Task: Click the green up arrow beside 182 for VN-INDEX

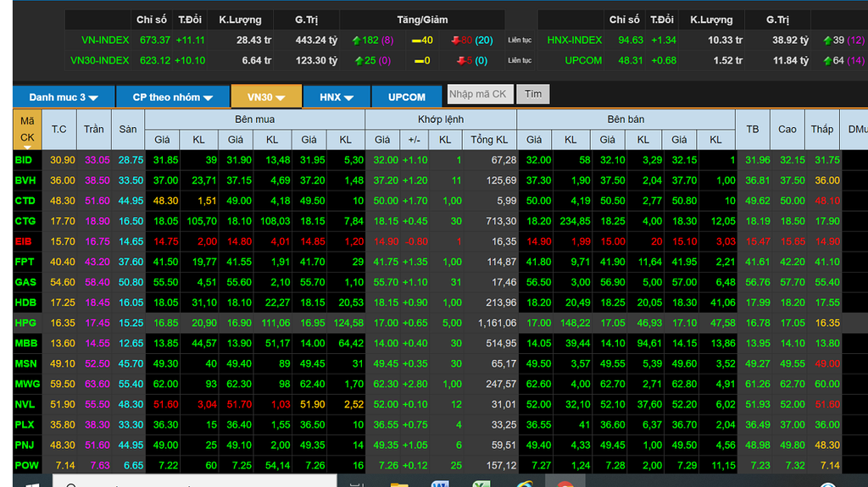Action: (x=356, y=41)
